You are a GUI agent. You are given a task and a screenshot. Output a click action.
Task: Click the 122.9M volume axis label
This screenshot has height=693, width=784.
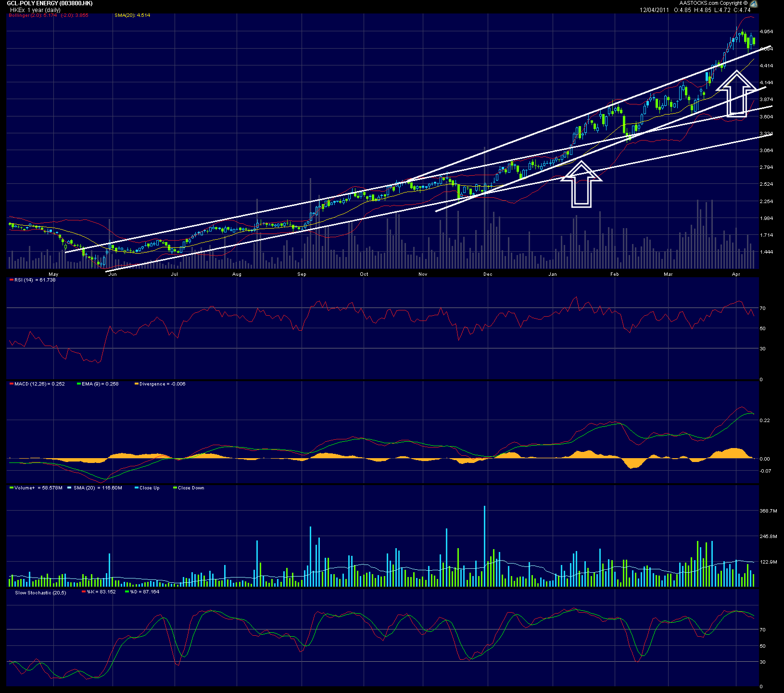[768, 562]
